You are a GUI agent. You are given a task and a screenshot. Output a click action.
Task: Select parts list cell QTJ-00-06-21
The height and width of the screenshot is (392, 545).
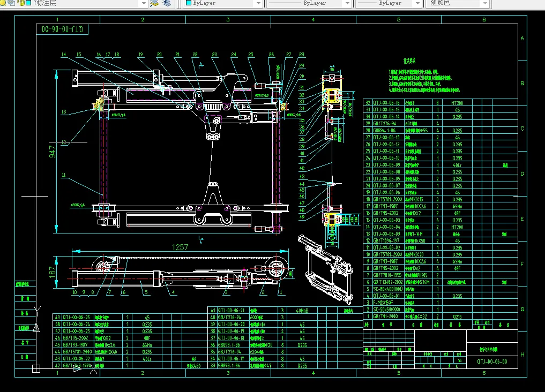coord(231,311)
